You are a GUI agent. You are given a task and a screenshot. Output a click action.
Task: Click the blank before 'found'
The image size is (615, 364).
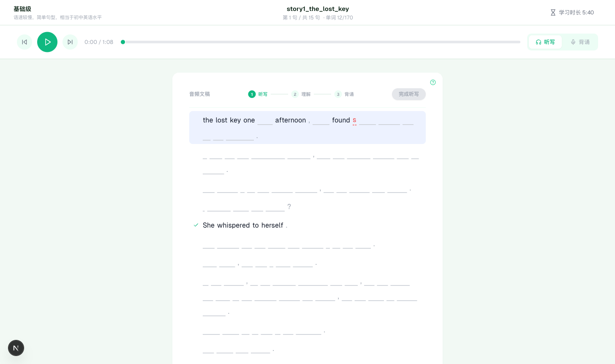pos(321,121)
